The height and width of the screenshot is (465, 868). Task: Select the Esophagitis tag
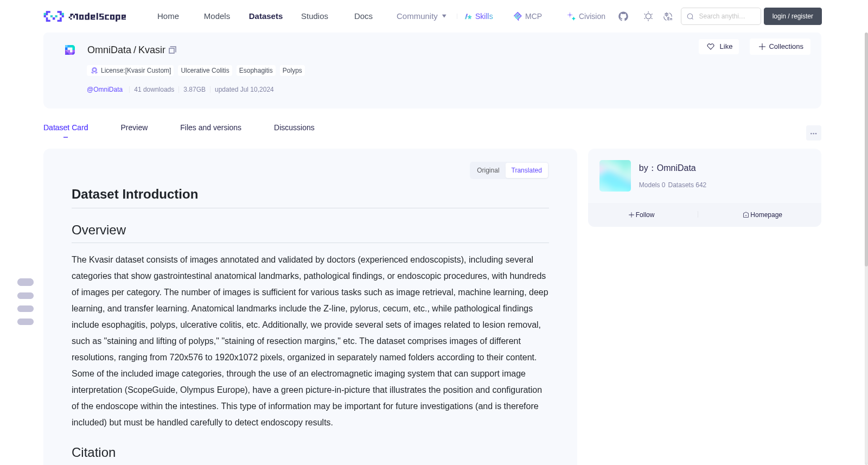(256, 71)
